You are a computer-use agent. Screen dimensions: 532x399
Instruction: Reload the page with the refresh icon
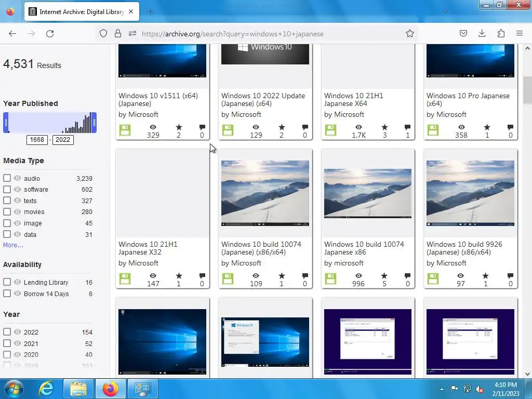[x=50, y=34]
